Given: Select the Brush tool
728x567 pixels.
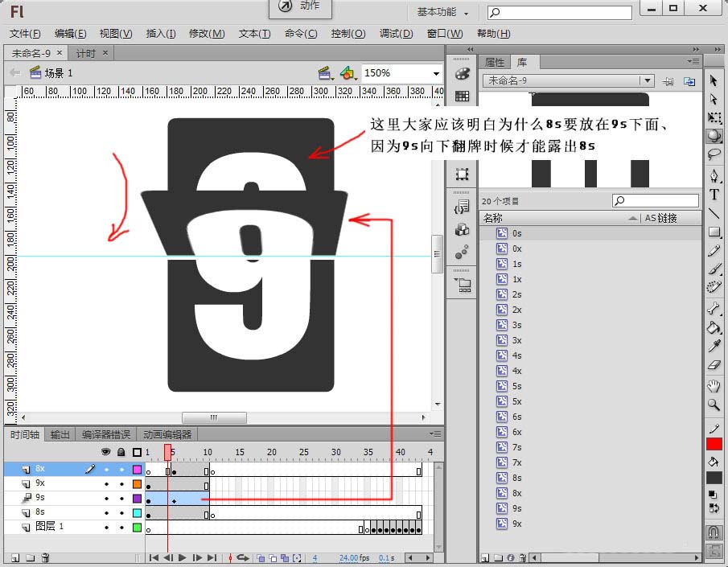Looking at the screenshot, I should tap(714, 269).
